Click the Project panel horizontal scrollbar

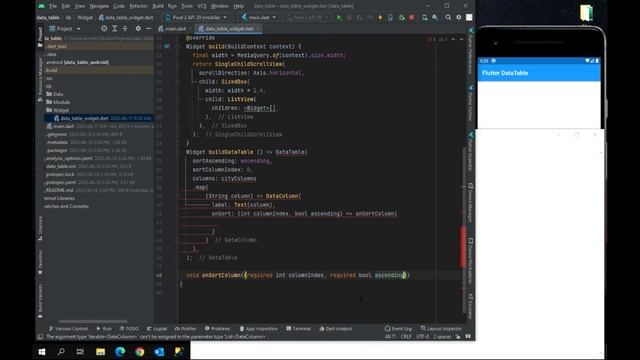(x=93, y=322)
